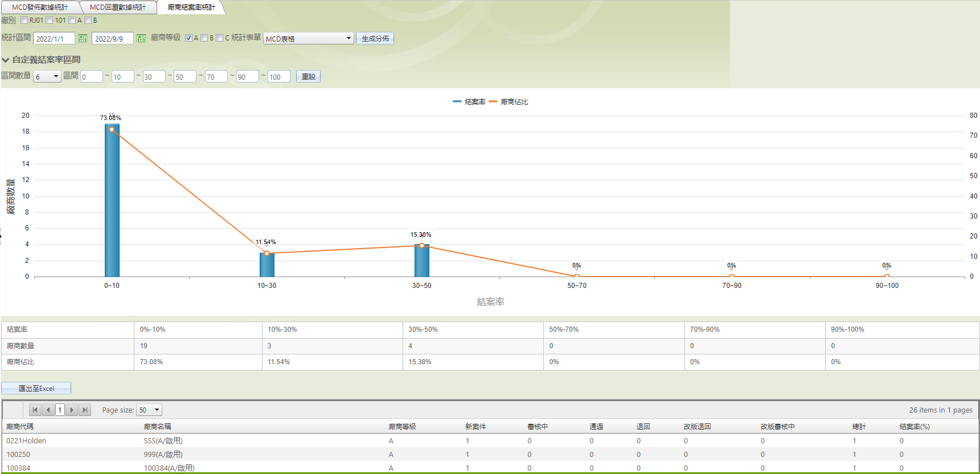Toggle 廠商佔比 series in chart legend

[509, 102]
